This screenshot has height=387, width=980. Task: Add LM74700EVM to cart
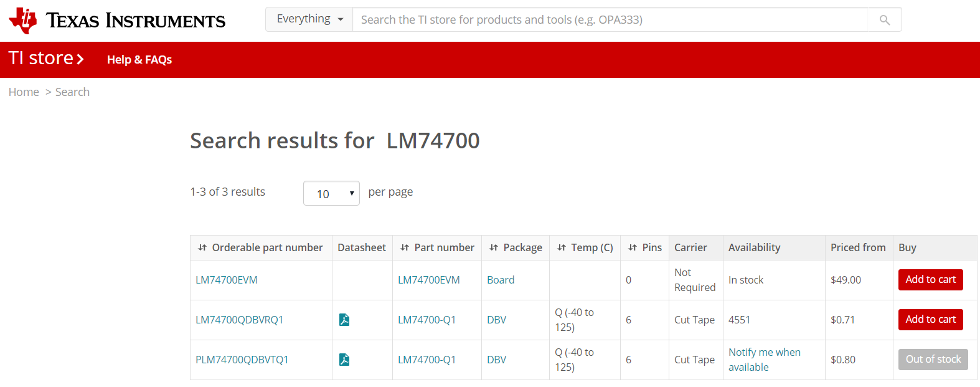[931, 280]
